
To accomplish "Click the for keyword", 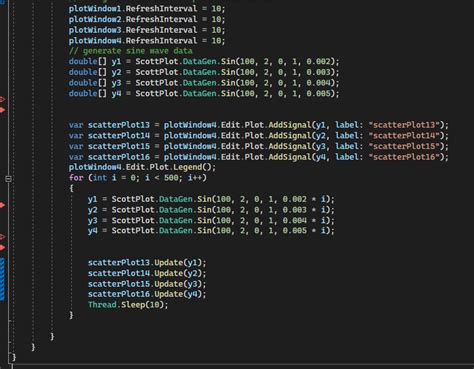I will (76, 178).
